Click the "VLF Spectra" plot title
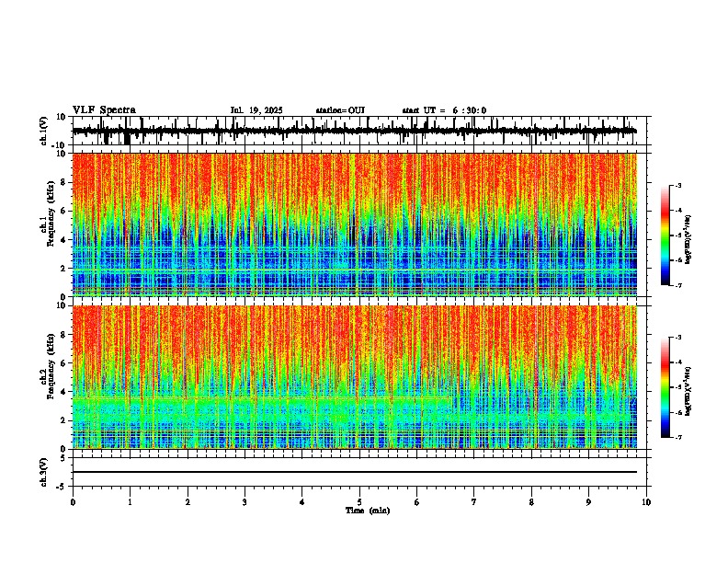This screenshot has width=728, height=563. [x=104, y=110]
